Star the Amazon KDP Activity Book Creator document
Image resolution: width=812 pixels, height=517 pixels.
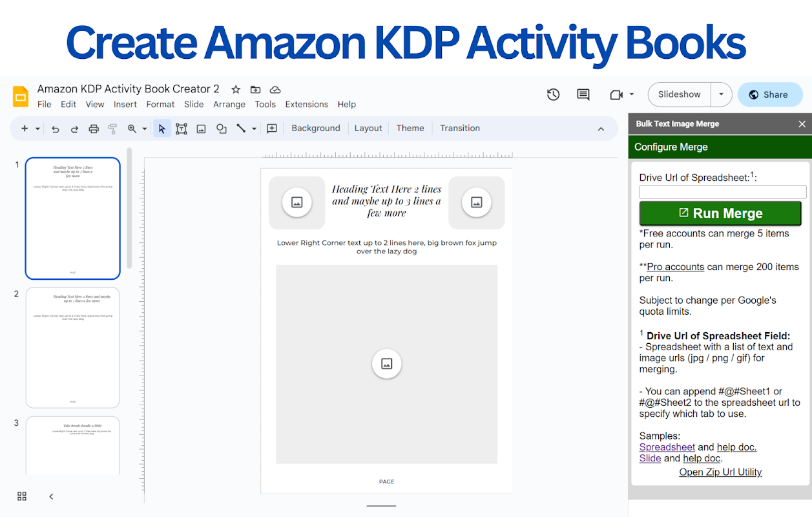tap(236, 90)
